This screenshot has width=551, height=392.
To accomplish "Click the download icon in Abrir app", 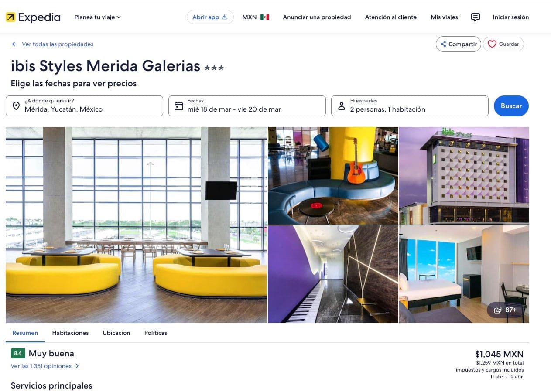I will click(225, 17).
